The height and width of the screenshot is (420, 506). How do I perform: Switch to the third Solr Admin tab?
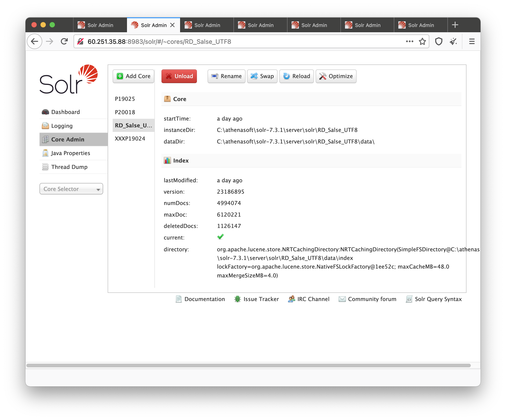(x=207, y=25)
